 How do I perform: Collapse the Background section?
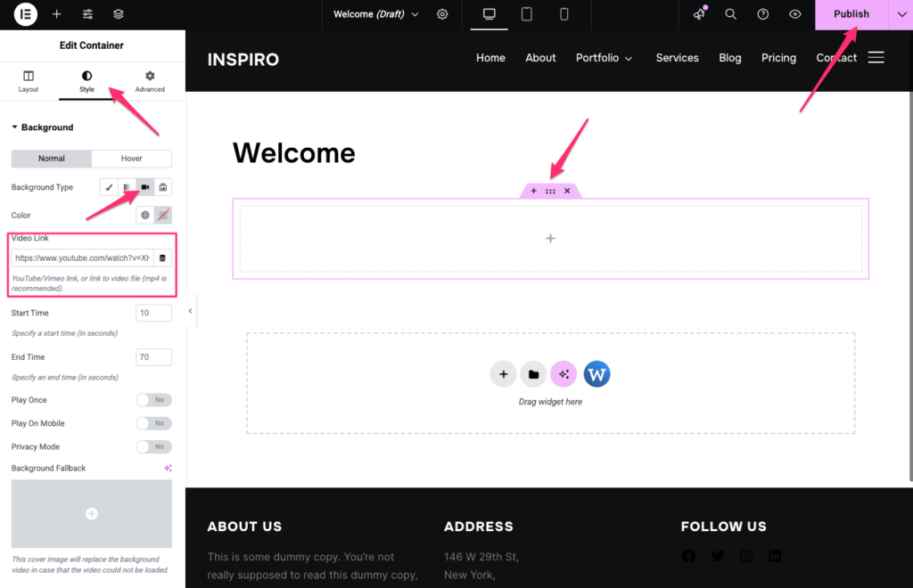(42, 127)
